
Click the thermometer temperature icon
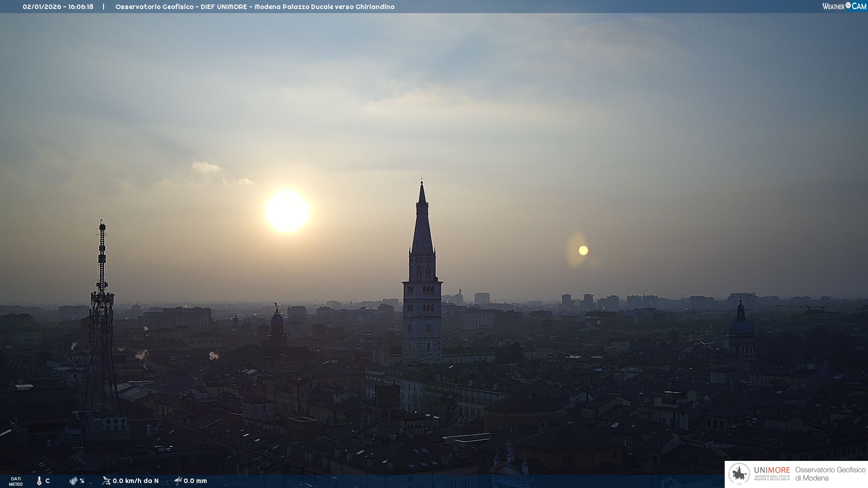click(39, 481)
